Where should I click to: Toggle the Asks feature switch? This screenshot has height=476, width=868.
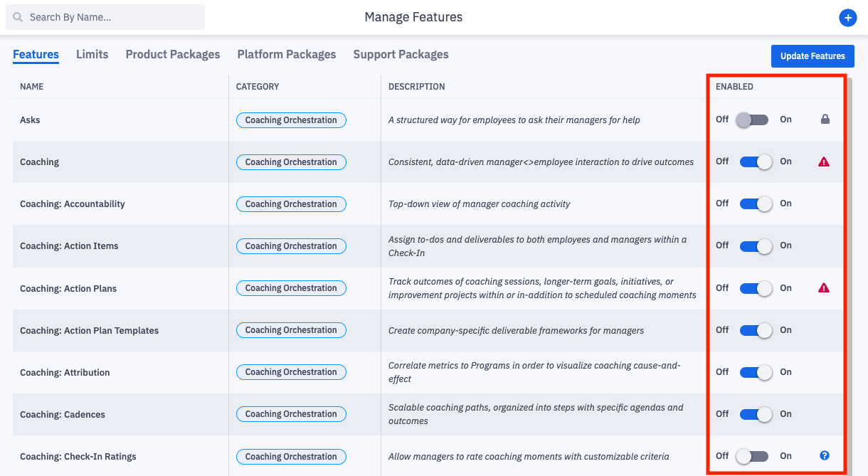[x=753, y=120]
